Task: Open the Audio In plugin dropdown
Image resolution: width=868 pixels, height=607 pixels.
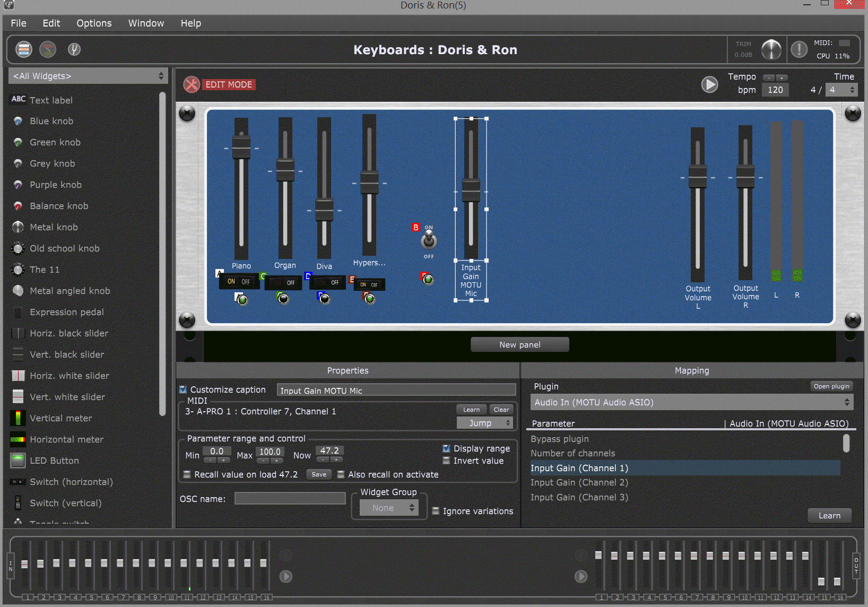Action: tap(691, 402)
